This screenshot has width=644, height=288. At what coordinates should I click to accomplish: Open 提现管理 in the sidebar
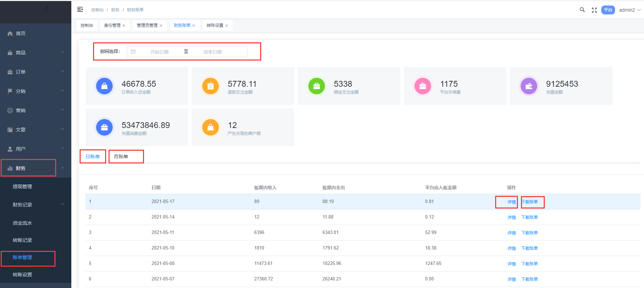(22, 186)
